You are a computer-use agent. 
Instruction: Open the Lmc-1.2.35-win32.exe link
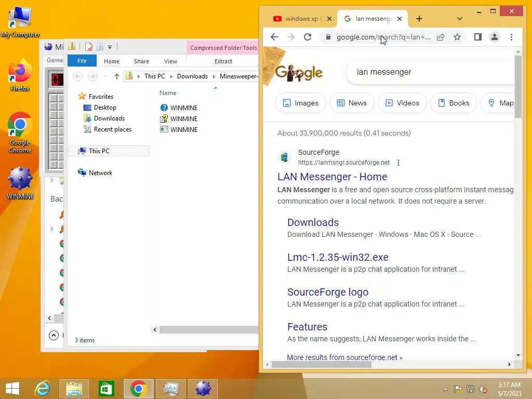[x=338, y=257]
